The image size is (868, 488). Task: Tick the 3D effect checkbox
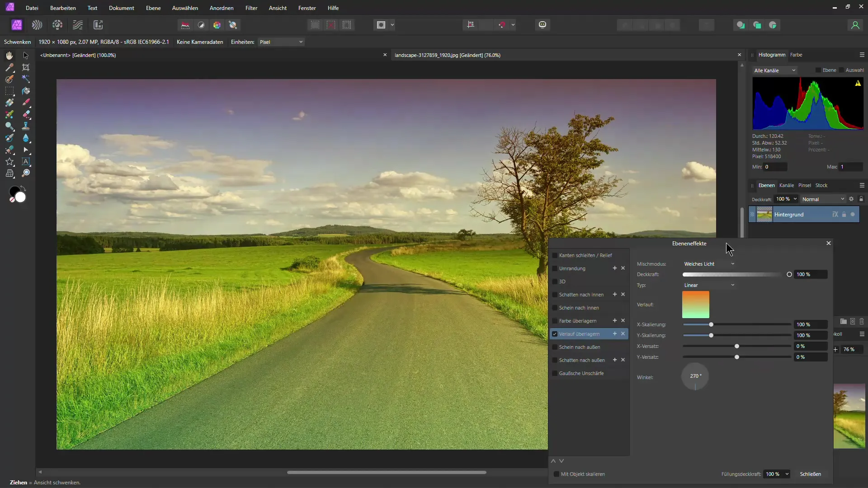(x=555, y=282)
